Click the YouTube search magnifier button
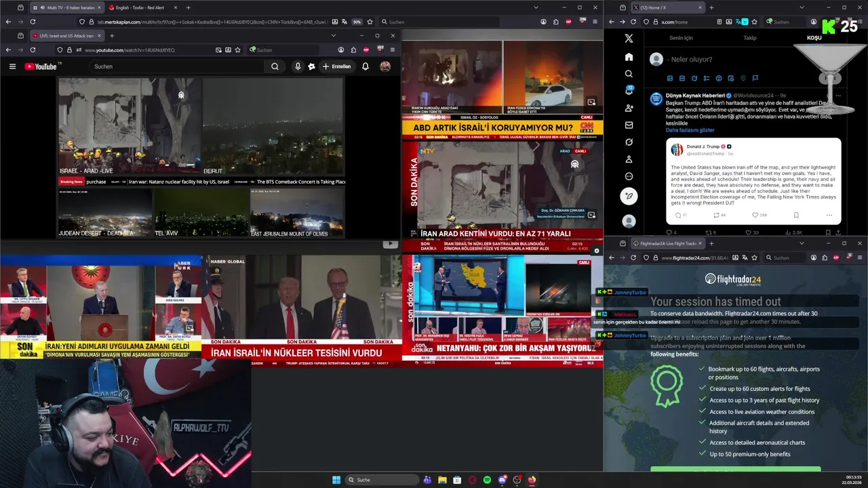Screen dimensions: 868x488 tap(275, 66)
